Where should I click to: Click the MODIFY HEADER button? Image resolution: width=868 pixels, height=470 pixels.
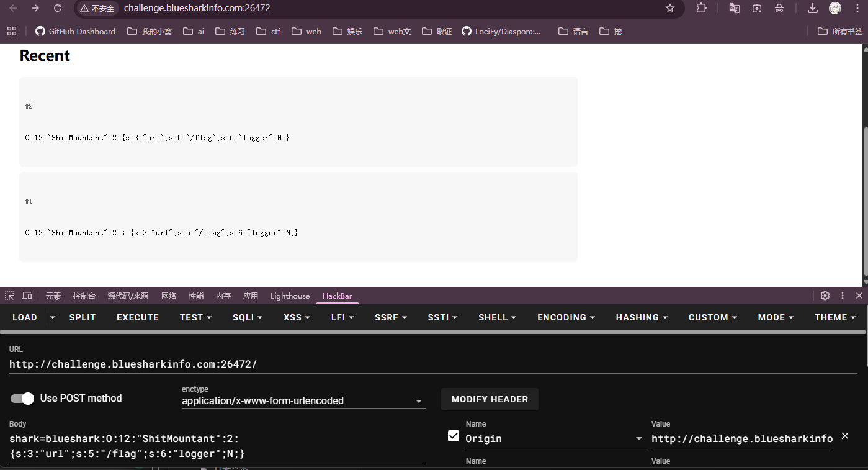tap(490, 399)
